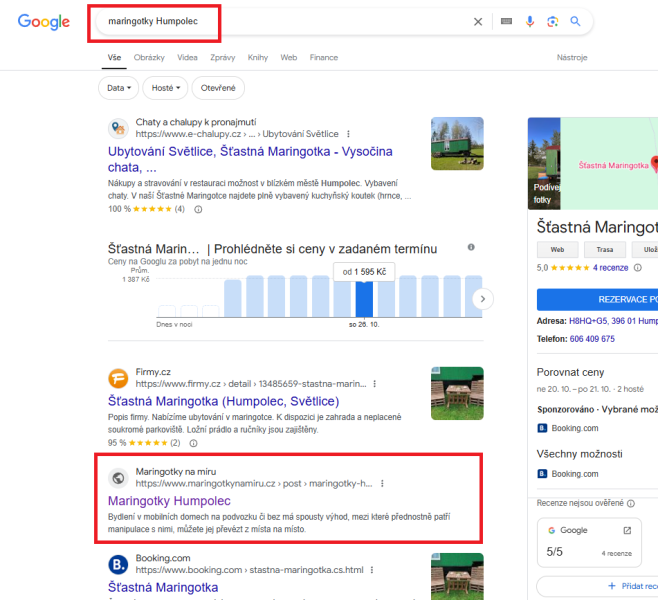Show info for Recenze nejsou ověřené
658x600 pixels.
(630, 503)
